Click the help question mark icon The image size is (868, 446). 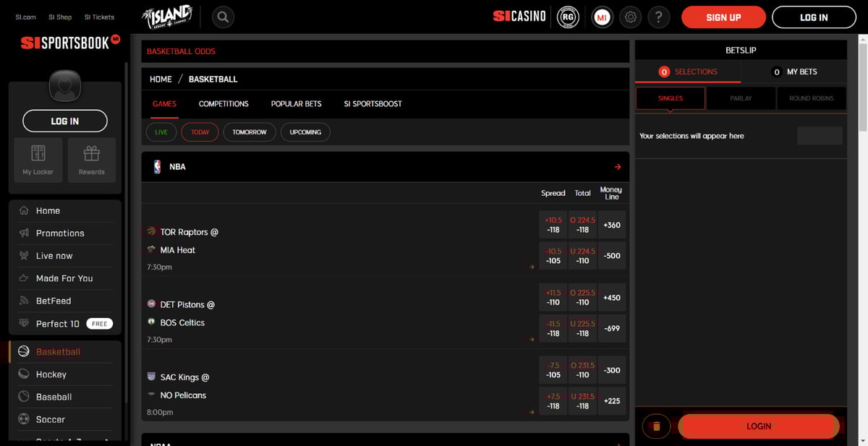coord(659,17)
